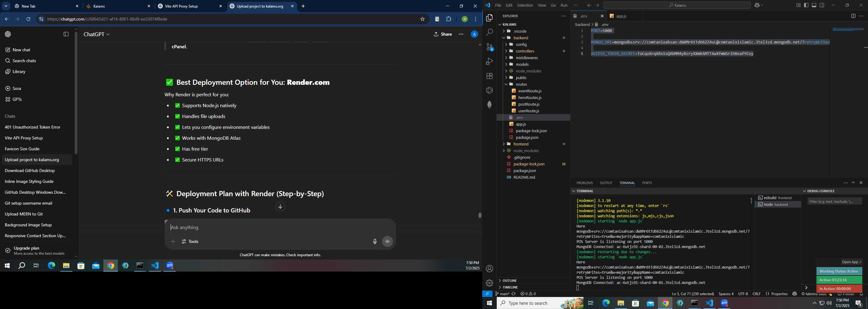The height and width of the screenshot is (309, 868).
Task: Toggle VS Code panel layout button
Action: [x=814, y=5]
